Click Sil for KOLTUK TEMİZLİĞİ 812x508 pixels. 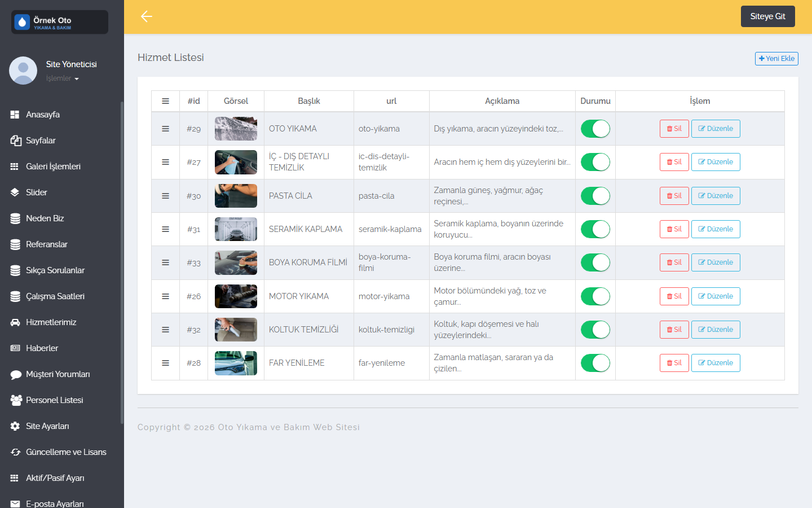[674, 330]
